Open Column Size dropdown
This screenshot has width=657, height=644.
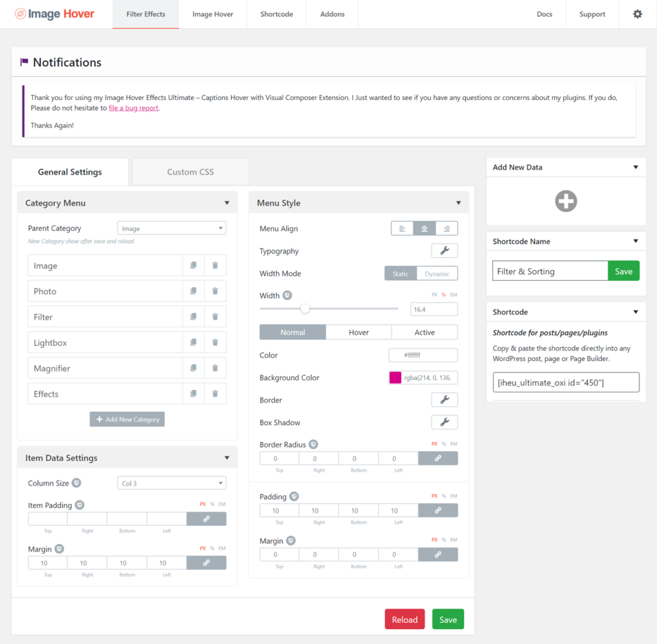pyautogui.click(x=172, y=483)
